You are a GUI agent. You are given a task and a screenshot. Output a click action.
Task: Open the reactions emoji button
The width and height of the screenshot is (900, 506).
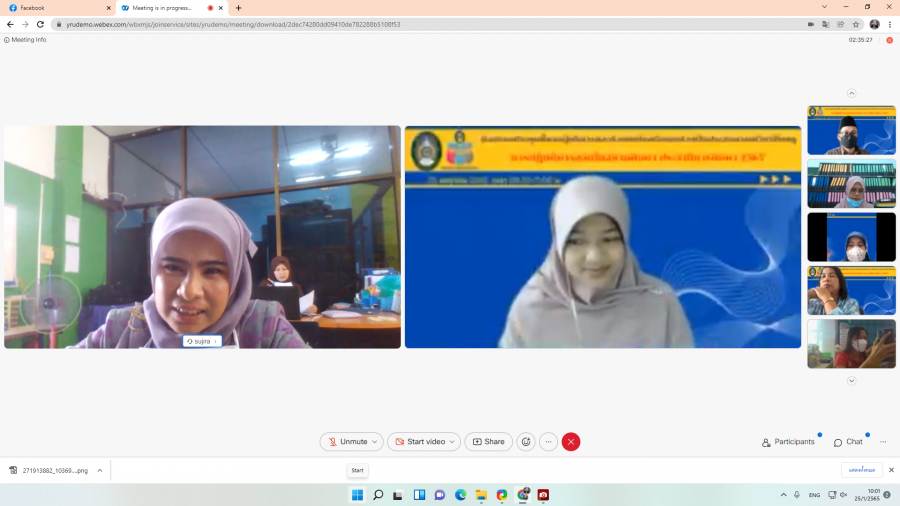click(526, 442)
